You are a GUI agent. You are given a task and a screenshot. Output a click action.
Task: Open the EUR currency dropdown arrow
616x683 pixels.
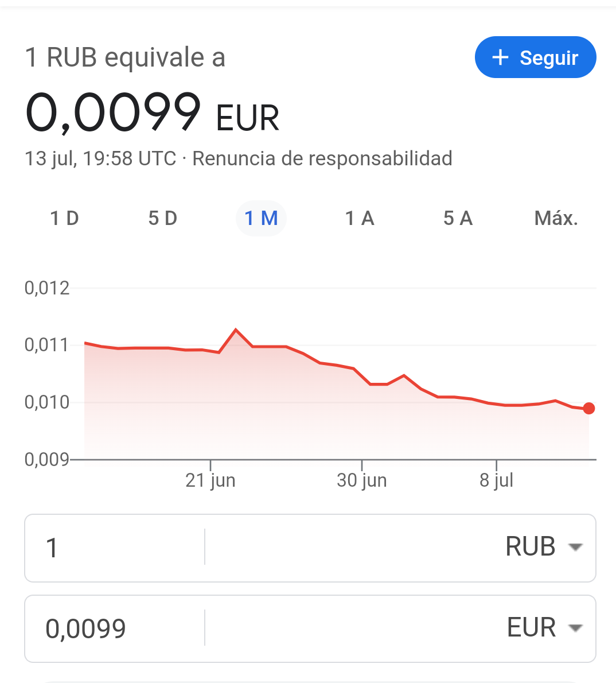pyautogui.click(x=575, y=628)
